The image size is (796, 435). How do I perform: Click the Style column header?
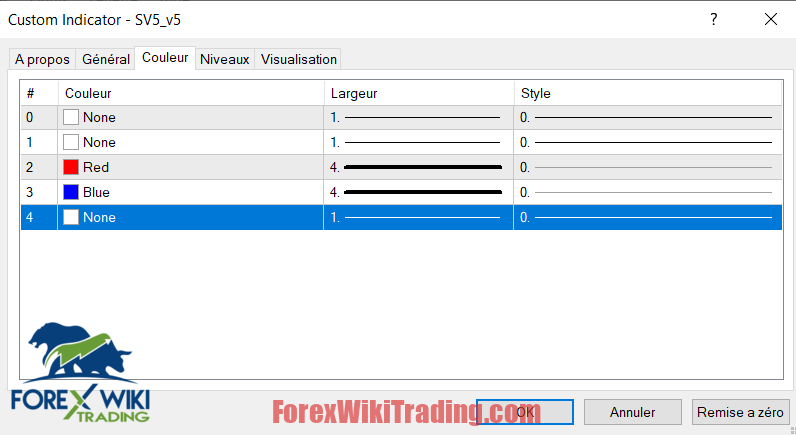click(x=648, y=93)
